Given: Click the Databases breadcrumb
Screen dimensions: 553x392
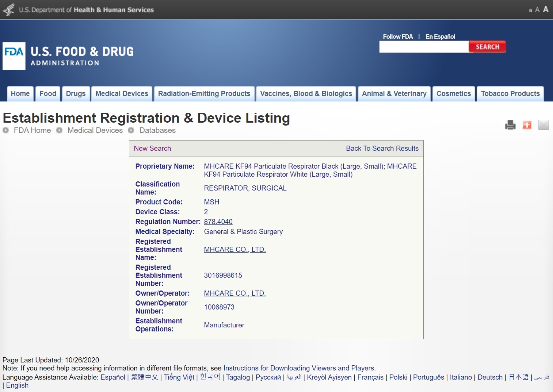Looking at the screenshot, I should [157, 130].
